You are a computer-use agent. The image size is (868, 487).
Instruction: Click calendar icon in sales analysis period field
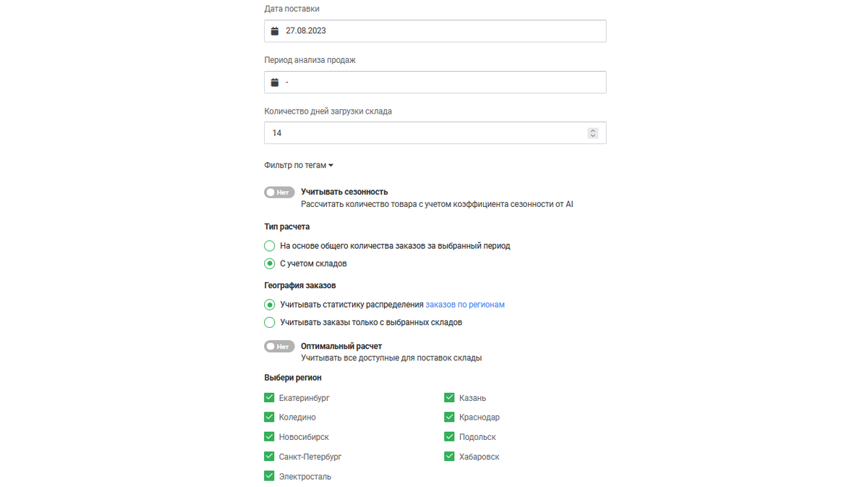pyautogui.click(x=275, y=82)
